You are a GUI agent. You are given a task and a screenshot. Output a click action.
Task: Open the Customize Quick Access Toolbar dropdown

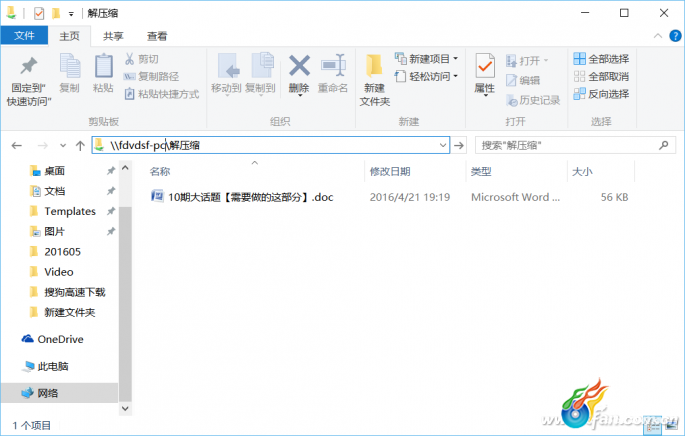point(71,14)
